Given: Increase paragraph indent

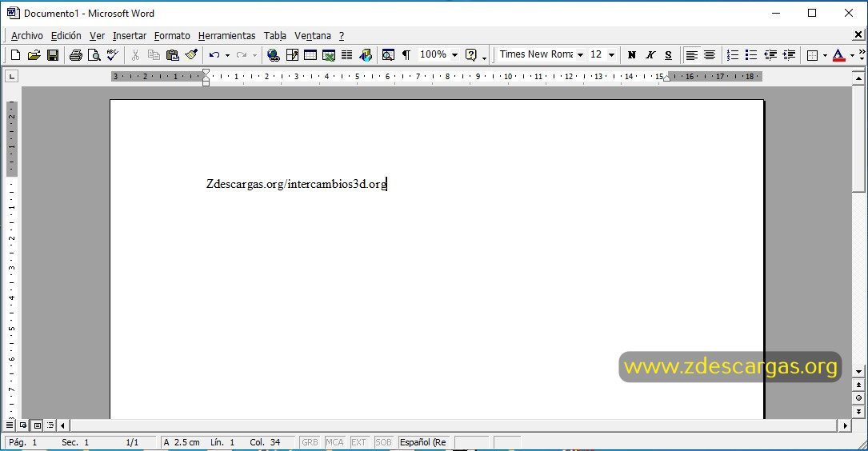Looking at the screenshot, I should tap(789, 55).
